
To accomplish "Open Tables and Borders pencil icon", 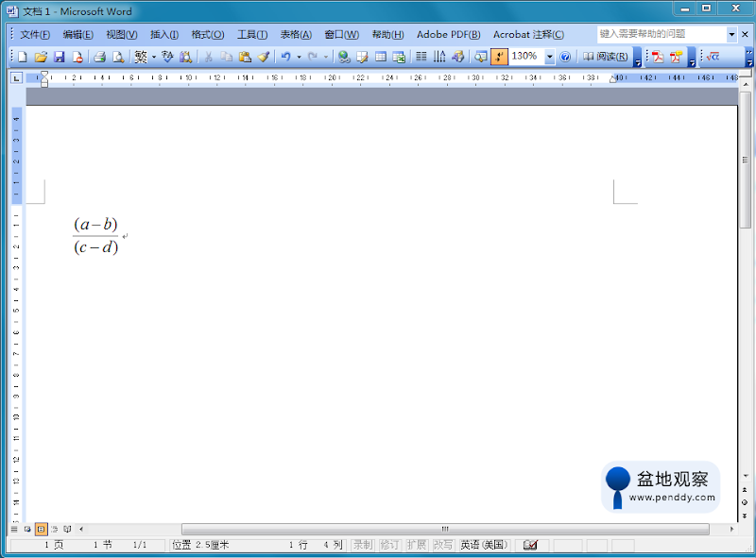I will tap(362, 57).
